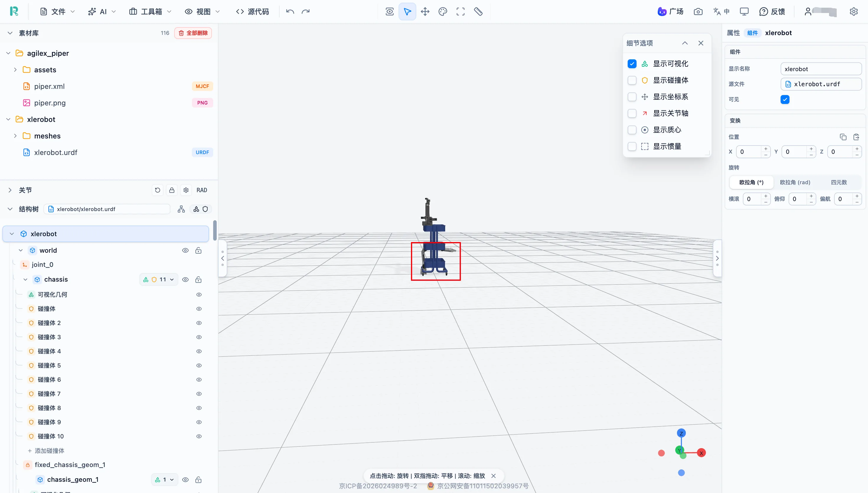Click the fit-to-screen frame icon
Screen dimensions: 868x493
(460, 12)
